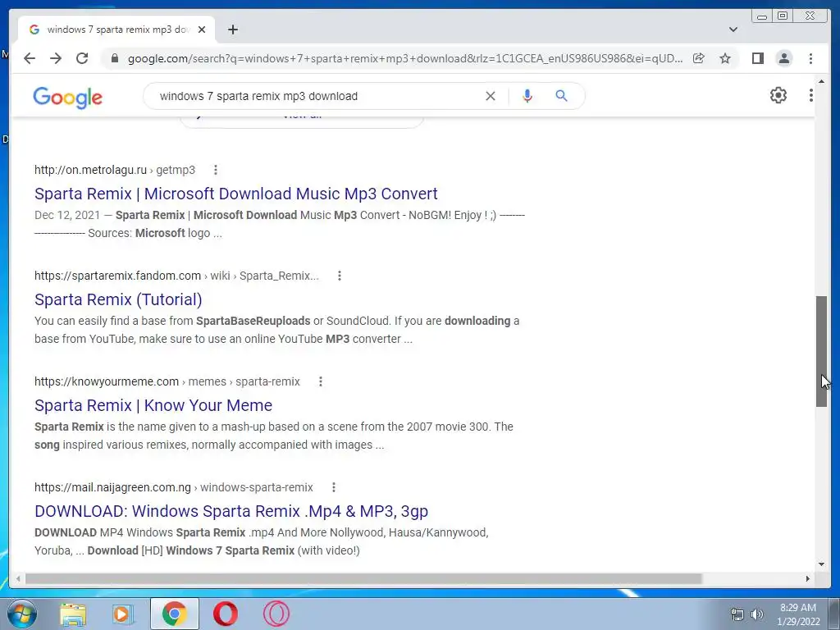Submit search with magnifier icon

pos(561,96)
